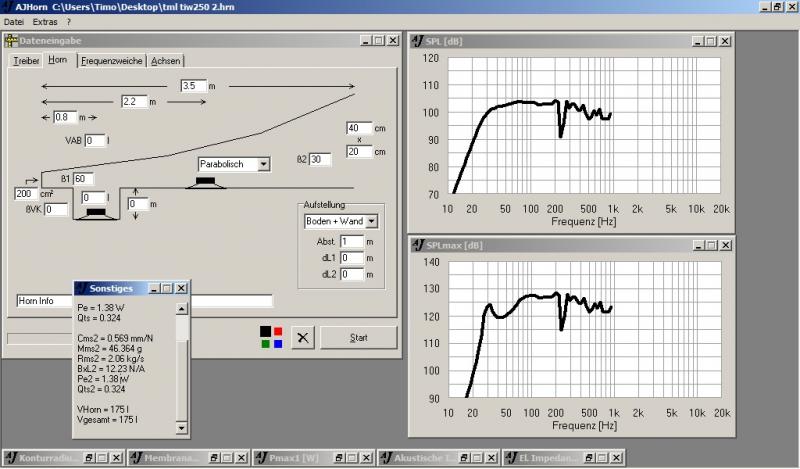This screenshot has width=800, height=469.
Task: Click the Start button
Action: point(358,337)
